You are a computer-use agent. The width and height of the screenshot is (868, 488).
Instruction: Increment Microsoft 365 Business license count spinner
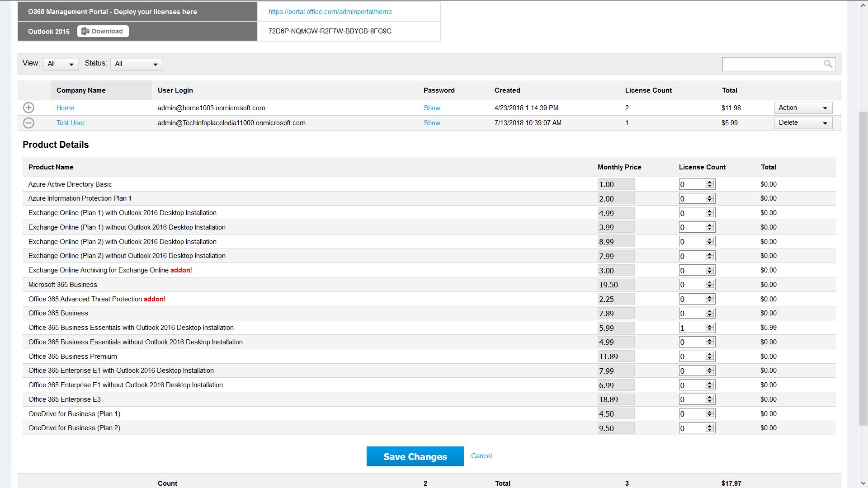710,282
